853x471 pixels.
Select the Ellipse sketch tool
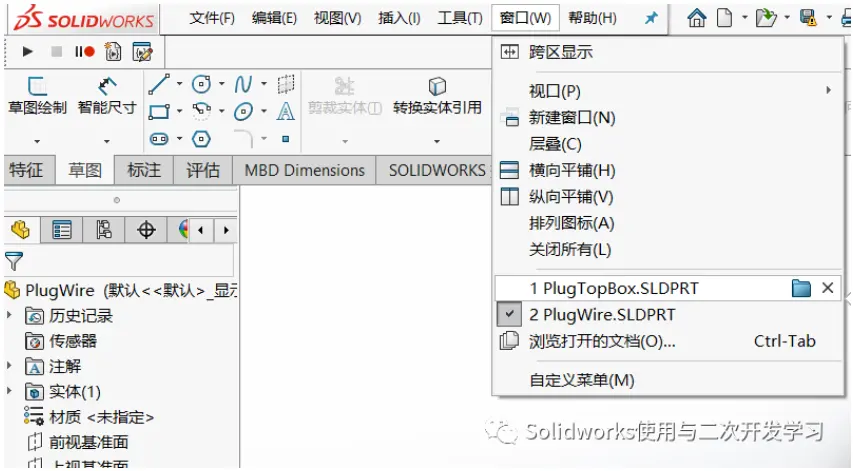[243, 111]
